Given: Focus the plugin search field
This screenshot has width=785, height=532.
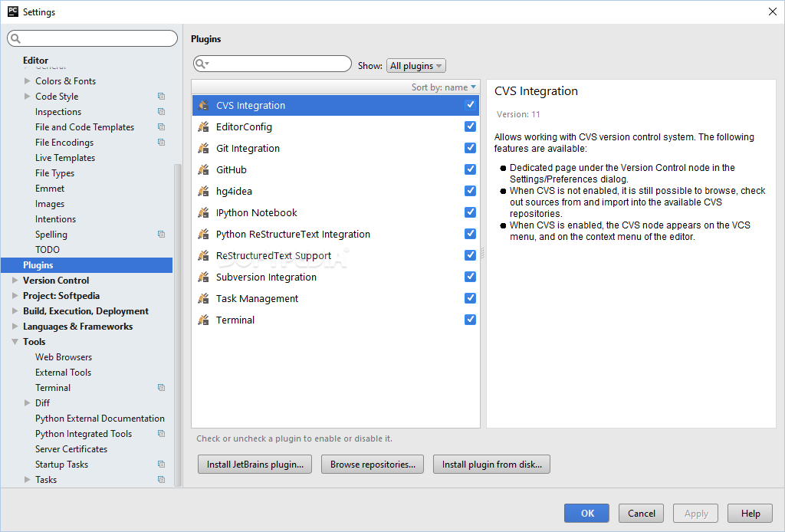Looking at the screenshot, I should (272, 64).
